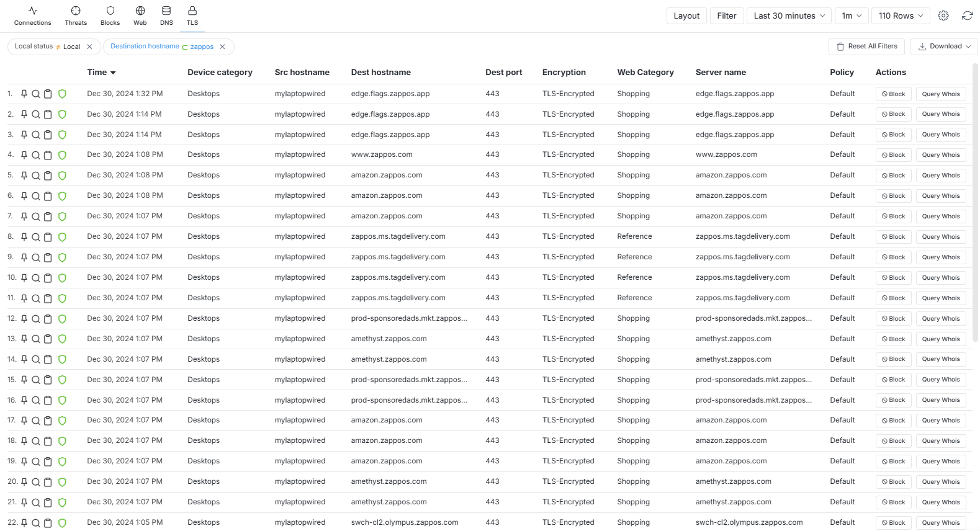Screen dimensions: 980x531
Task: Pin row 20 with the pin icon
Action: (x=24, y=482)
